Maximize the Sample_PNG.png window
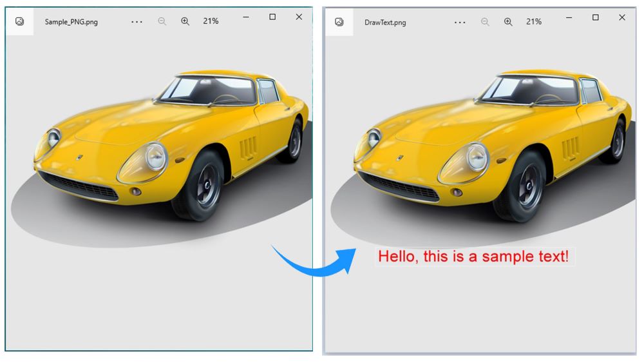Screen dimensions: 644x363 (x=272, y=17)
